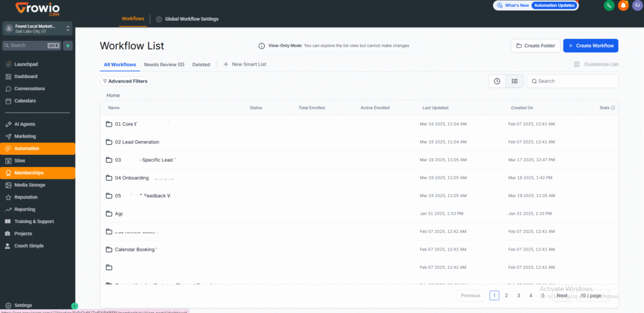Screen dimensions: 644x313
Task: Go to Next page
Action: 562,295
